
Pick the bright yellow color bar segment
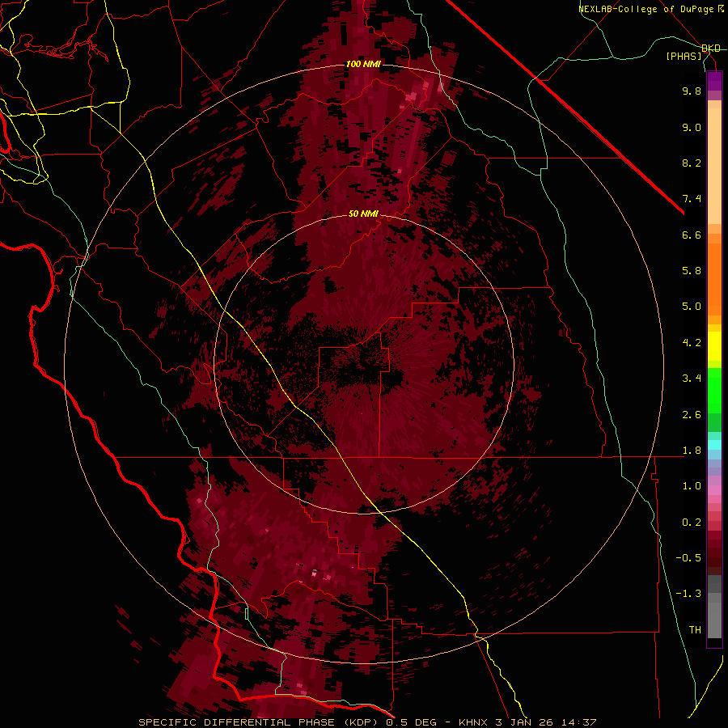click(x=714, y=346)
